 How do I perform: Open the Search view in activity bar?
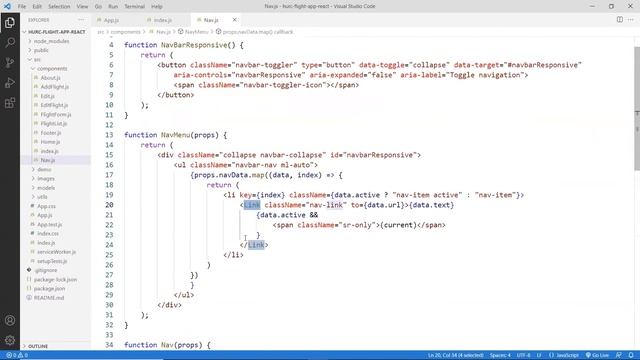point(10,42)
